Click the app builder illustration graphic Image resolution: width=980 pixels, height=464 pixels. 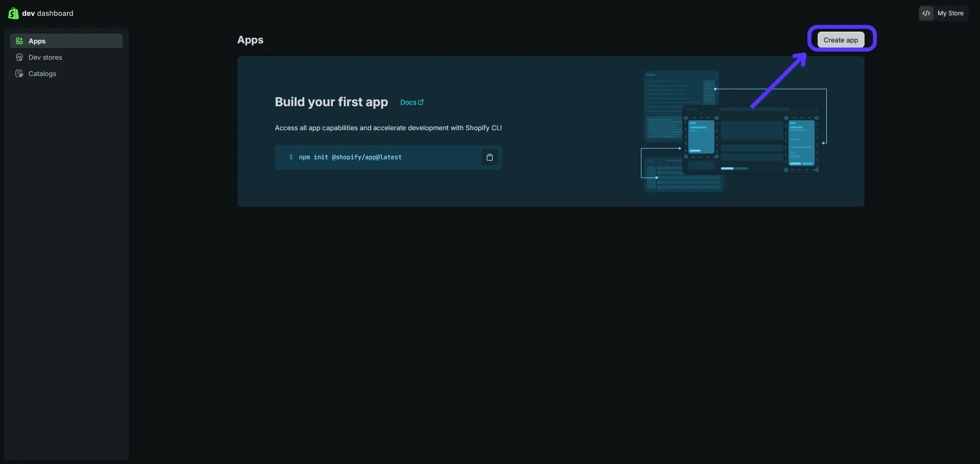pos(734,131)
